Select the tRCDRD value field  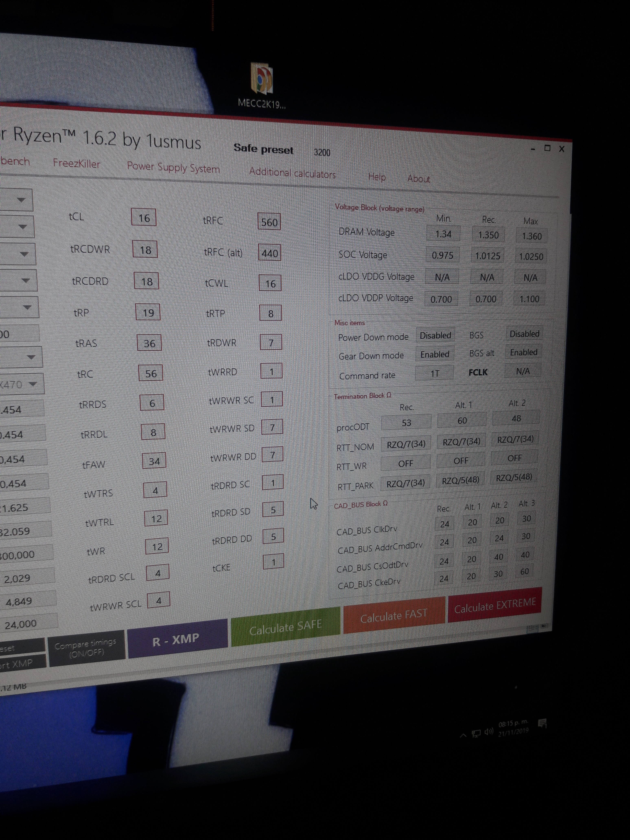coord(147,281)
